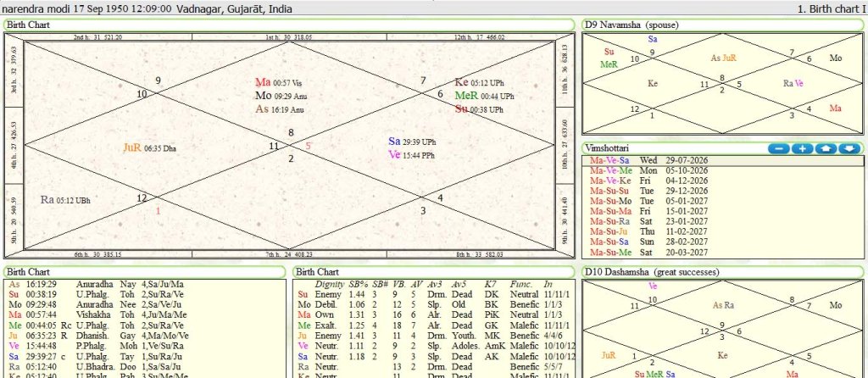
Task: Click the Birth Chart header above the nakshatra table
Action: pos(145,272)
